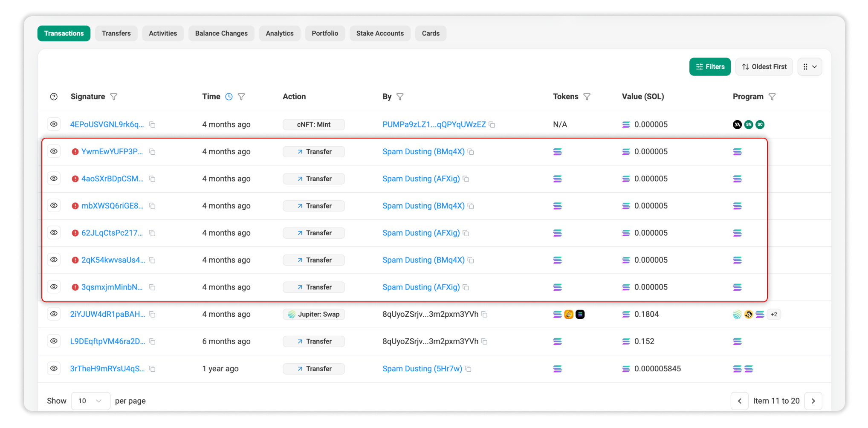Open the rows per page dropdown
The width and height of the screenshot is (868, 428).
coord(91,401)
